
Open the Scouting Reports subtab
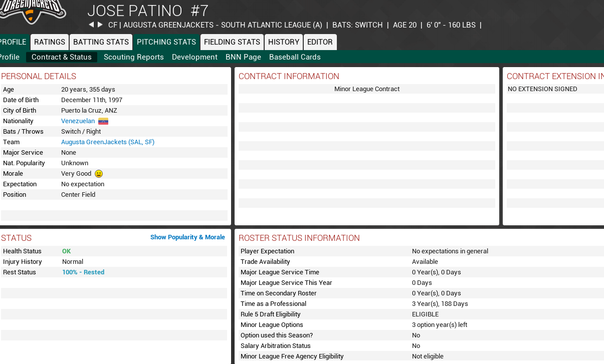(x=134, y=57)
